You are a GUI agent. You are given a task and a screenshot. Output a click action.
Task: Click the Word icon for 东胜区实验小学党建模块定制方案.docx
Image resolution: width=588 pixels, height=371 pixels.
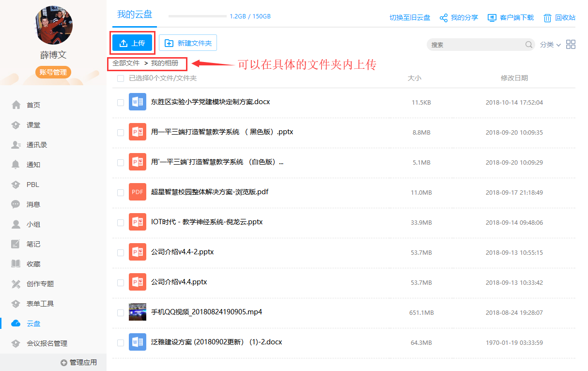[138, 102]
